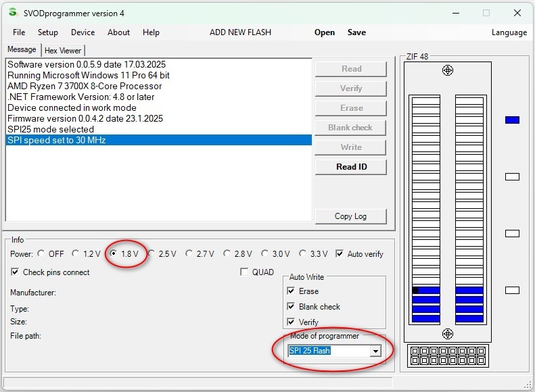Select '.NET Framework Version' log line

tap(159, 97)
